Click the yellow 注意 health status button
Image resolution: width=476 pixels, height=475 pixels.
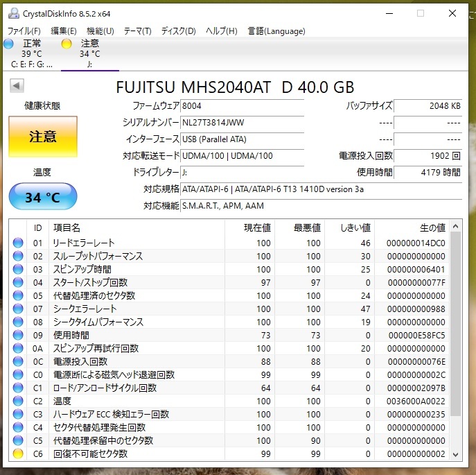tap(43, 137)
